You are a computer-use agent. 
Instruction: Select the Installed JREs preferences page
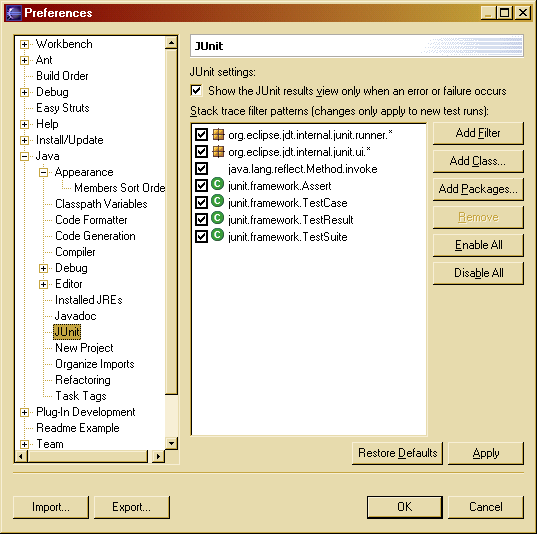pos(89,300)
